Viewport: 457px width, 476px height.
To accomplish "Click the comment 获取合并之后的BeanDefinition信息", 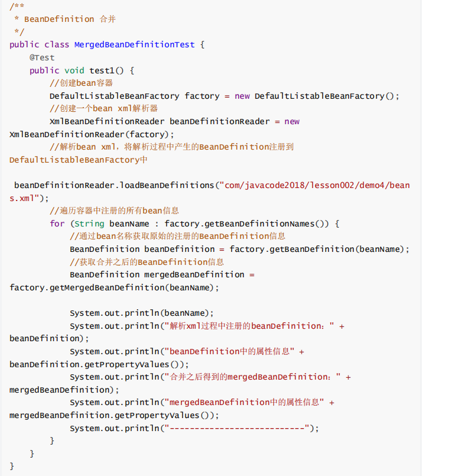I will (x=147, y=262).
